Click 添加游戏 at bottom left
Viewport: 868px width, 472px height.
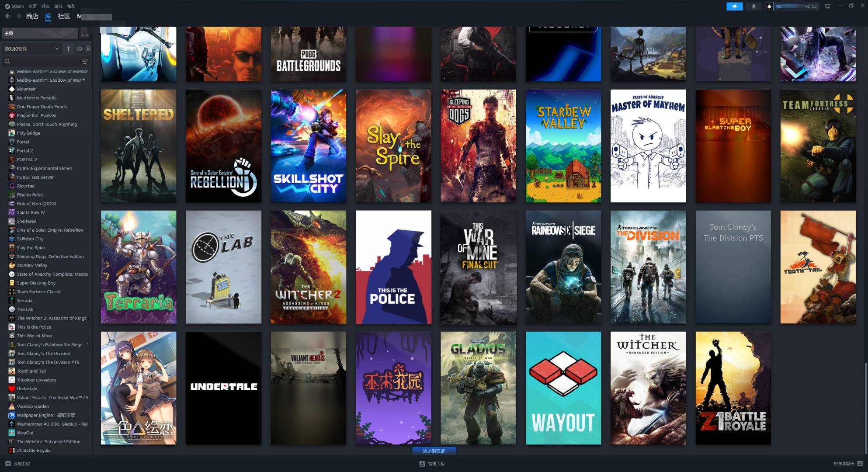pyautogui.click(x=21, y=463)
